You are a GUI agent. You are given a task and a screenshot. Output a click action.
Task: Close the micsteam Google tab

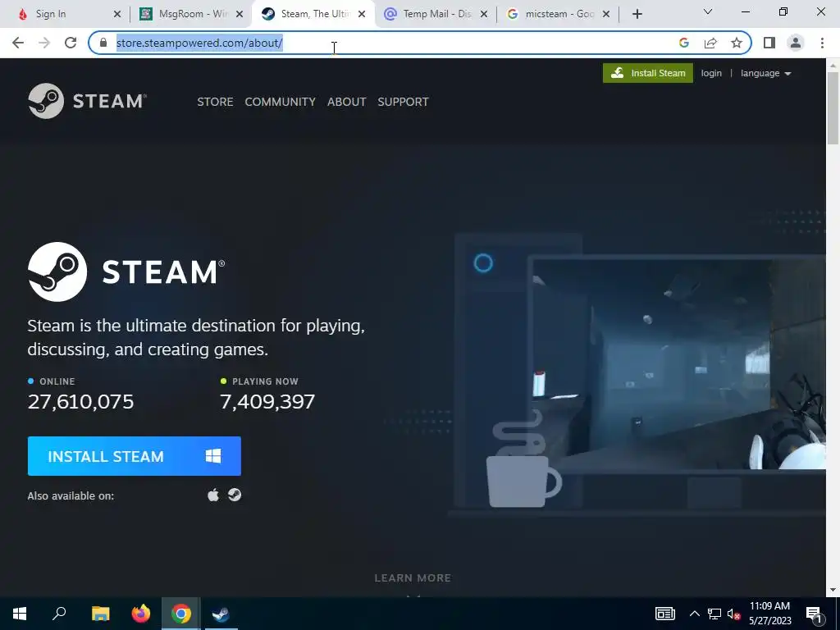pos(606,14)
